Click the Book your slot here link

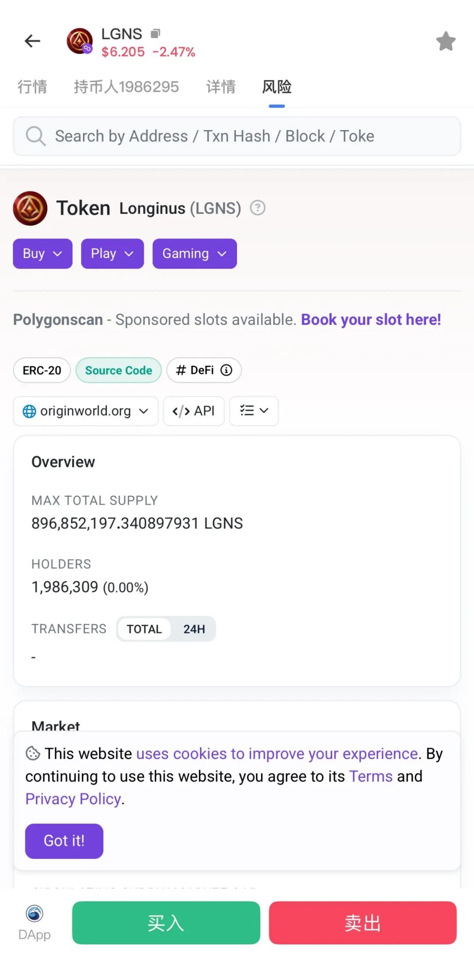tap(371, 319)
